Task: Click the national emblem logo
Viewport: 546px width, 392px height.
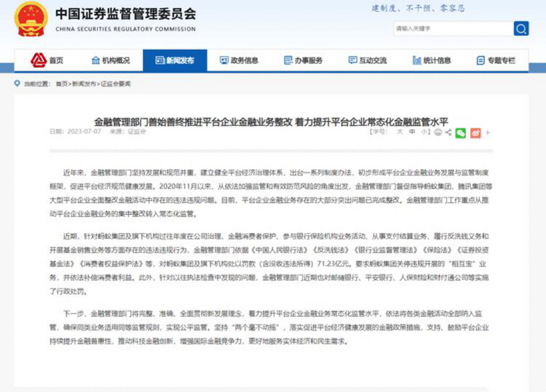Action: point(31,19)
